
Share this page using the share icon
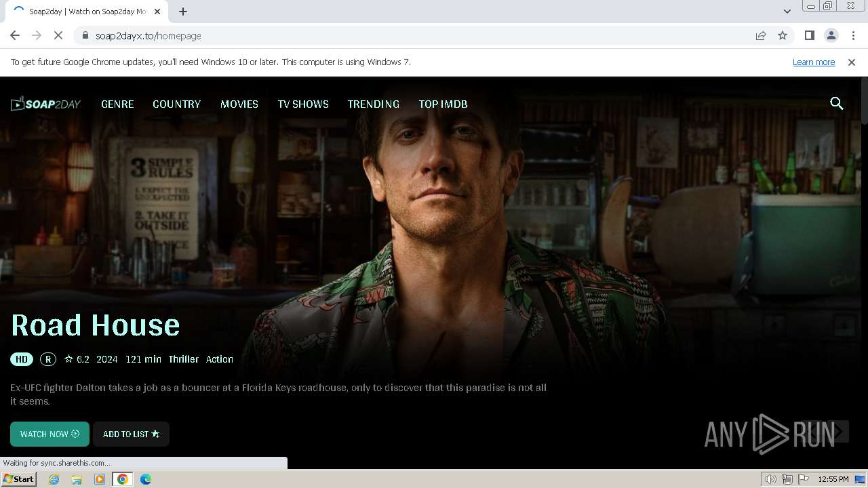click(761, 35)
